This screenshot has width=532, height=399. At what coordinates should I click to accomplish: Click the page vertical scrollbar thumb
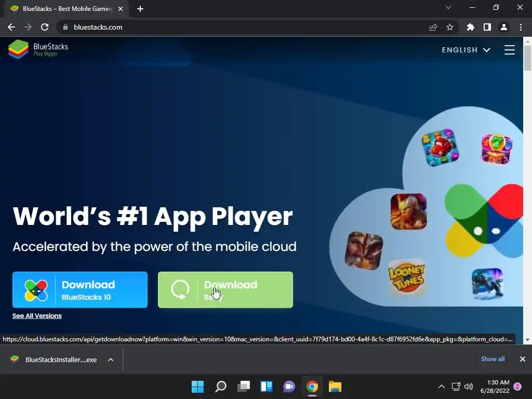527,58
